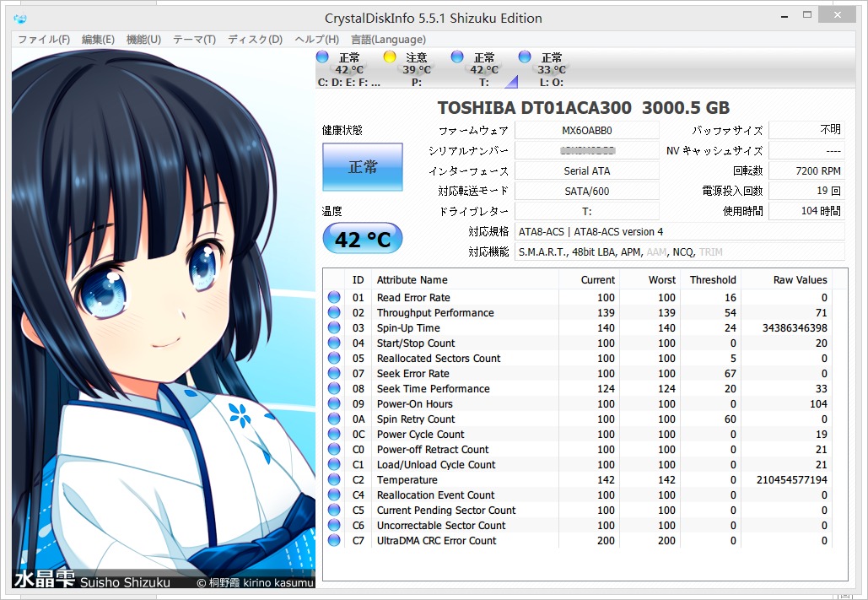Image resolution: width=868 pixels, height=600 pixels.
Task: Click the Serial ATA interface field
Action: [587, 171]
